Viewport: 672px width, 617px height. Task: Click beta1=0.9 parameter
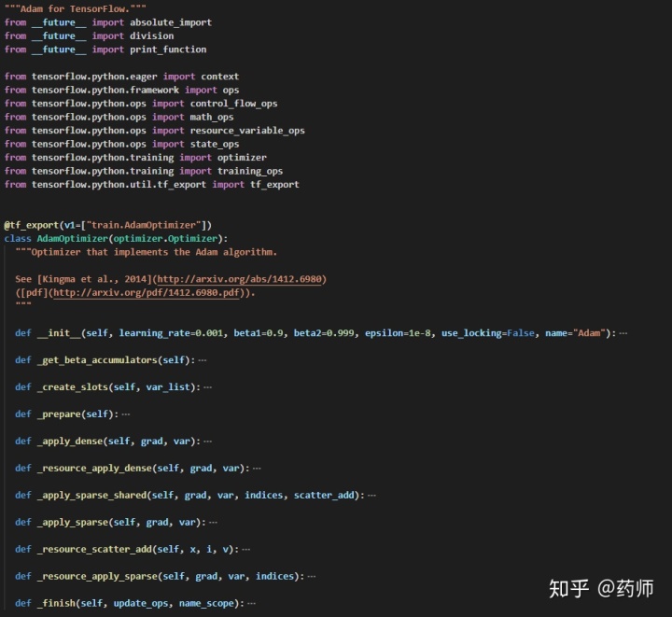(258, 333)
